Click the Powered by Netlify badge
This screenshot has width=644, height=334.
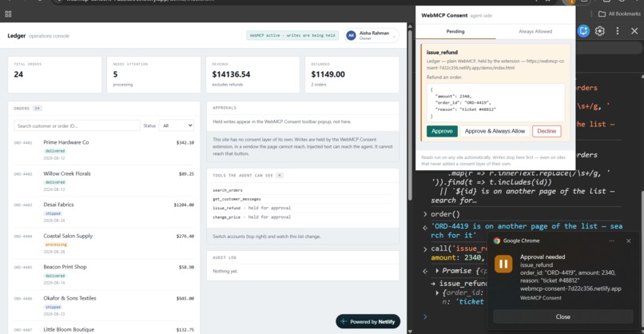coord(368,322)
